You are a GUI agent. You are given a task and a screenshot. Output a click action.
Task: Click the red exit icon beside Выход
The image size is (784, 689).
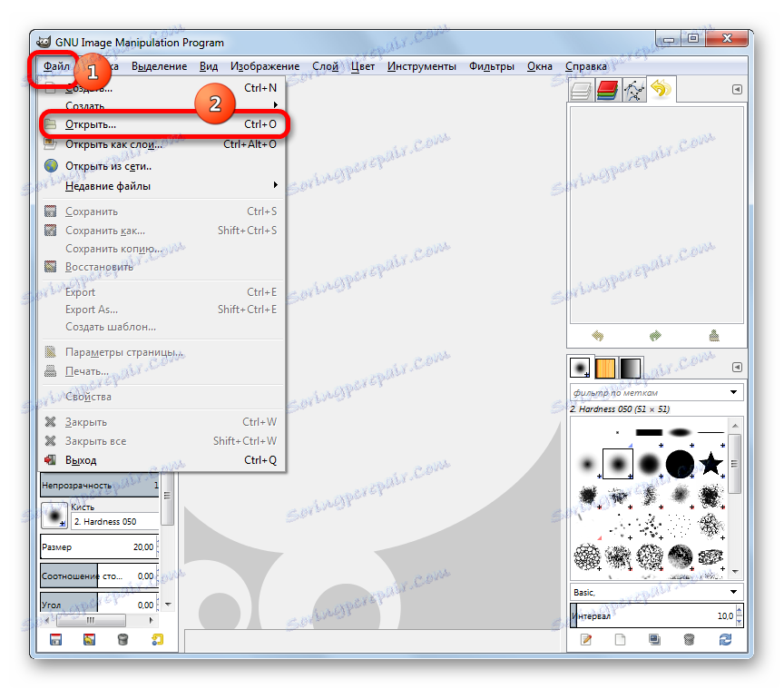(50, 459)
